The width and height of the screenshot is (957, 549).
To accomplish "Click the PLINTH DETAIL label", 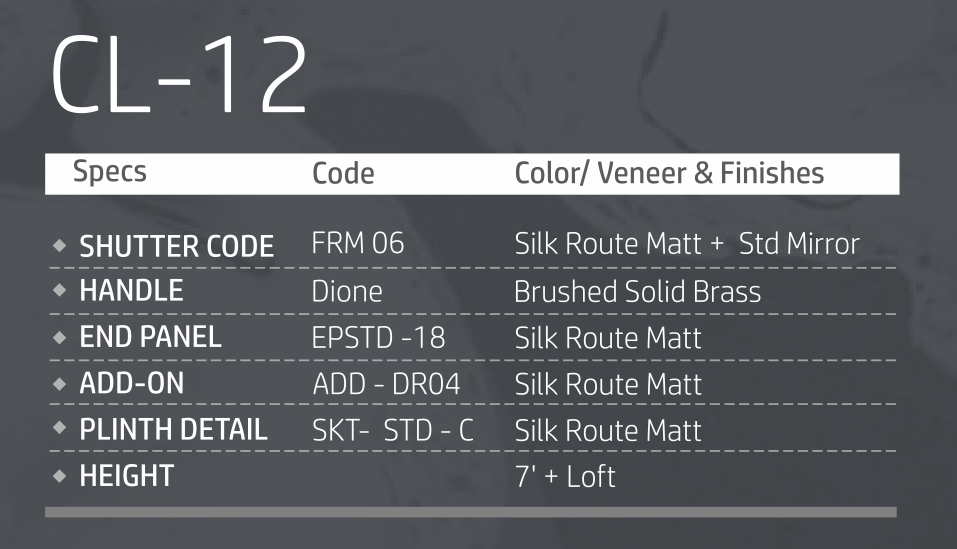I will [173, 430].
